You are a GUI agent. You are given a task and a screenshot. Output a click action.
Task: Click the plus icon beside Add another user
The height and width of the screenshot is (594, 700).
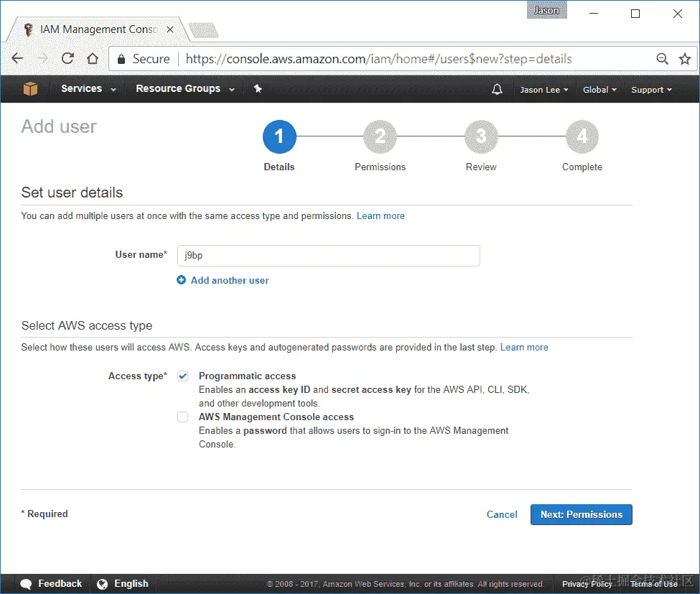181,280
